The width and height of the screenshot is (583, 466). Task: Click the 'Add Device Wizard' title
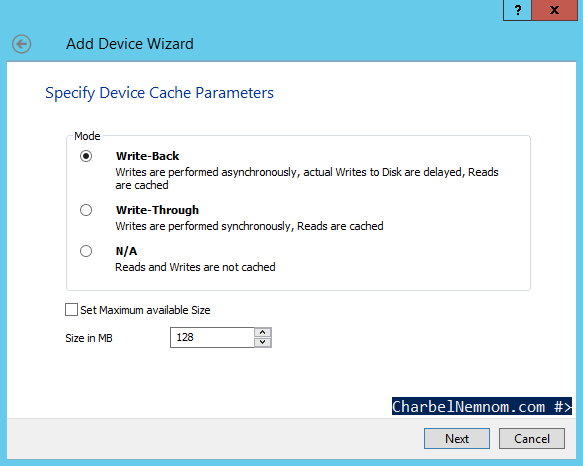130,44
